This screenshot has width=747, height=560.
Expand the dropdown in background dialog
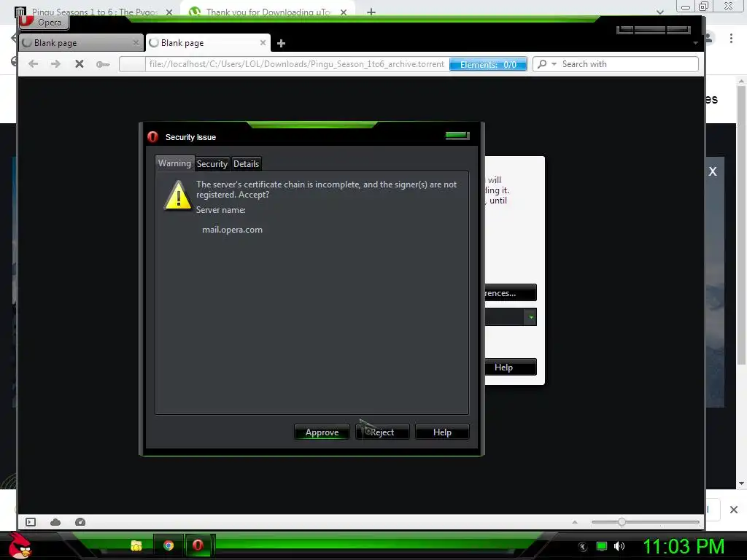point(530,317)
